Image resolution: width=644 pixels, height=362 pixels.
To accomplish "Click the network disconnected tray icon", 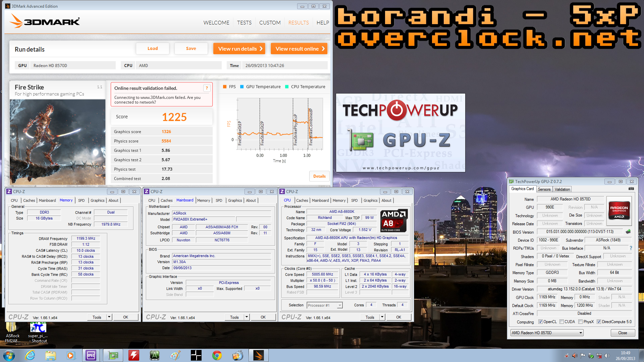I will tap(599, 356).
